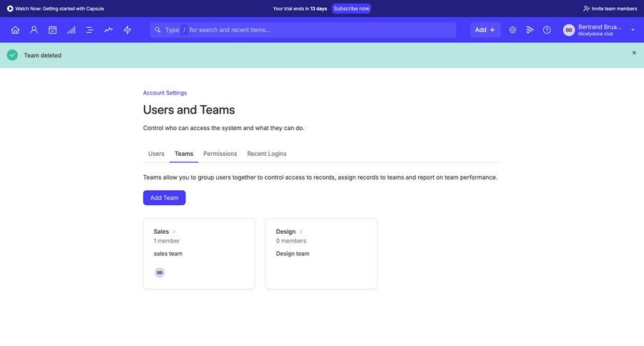644x346 pixels.
Task: Open the Sales Pipeline bar-chart icon
Action: tap(72, 30)
